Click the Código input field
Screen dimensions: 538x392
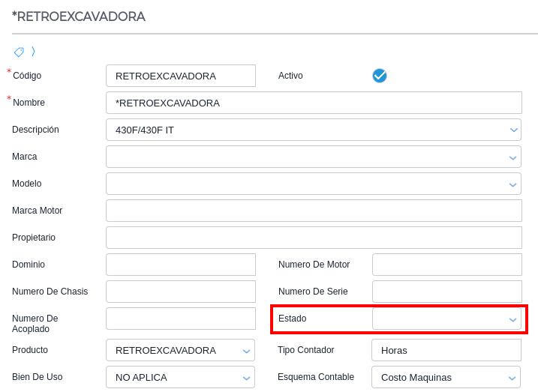[x=180, y=76]
